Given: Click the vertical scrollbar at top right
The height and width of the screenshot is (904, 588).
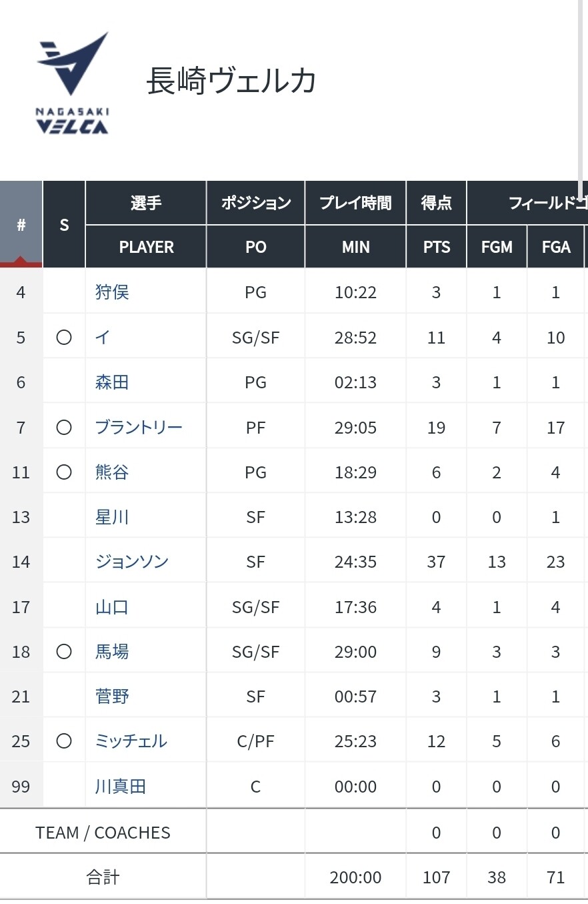Looking at the screenshot, I should point(581,100).
